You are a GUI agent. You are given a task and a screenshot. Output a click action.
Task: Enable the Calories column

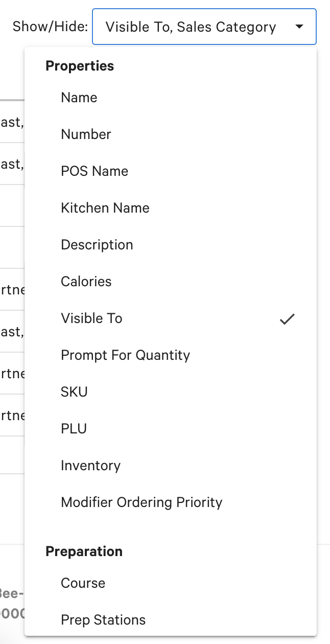click(86, 282)
